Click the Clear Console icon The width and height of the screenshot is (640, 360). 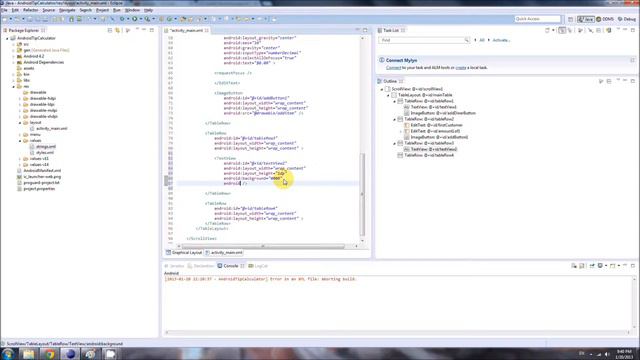pos(573,266)
